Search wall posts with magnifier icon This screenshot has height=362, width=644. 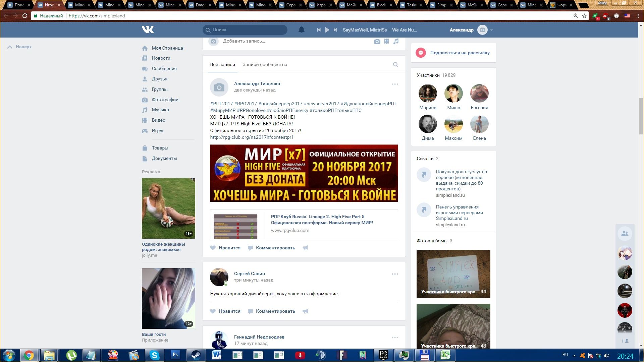(395, 64)
